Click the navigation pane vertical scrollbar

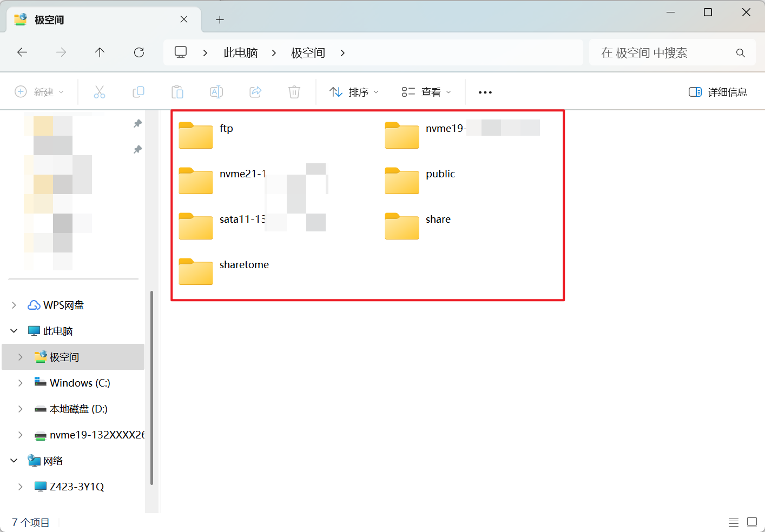point(151,387)
